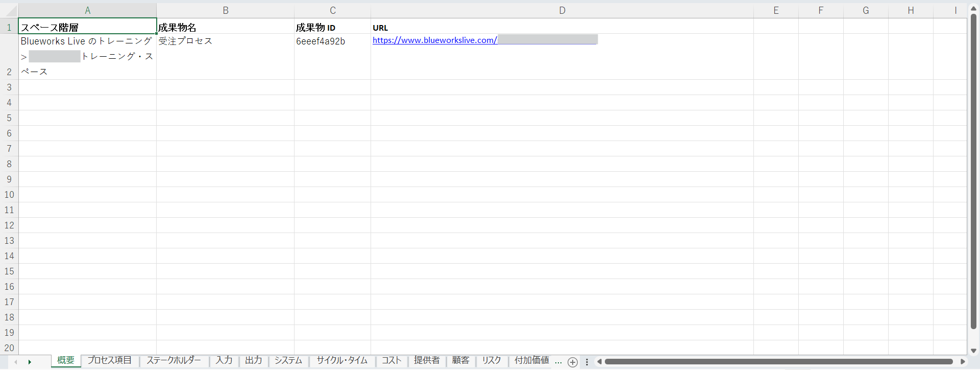The height and width of the screenshot is (370, 980).
Task: Select cell containing 受注プロセス
Action: pyautogui.click(x=225, y=57)
